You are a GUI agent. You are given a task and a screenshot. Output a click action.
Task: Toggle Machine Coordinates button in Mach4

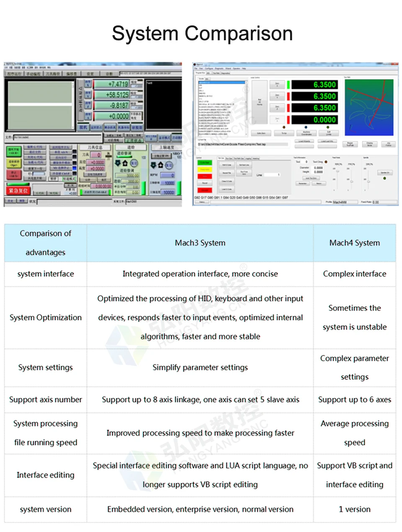[307, 133]
